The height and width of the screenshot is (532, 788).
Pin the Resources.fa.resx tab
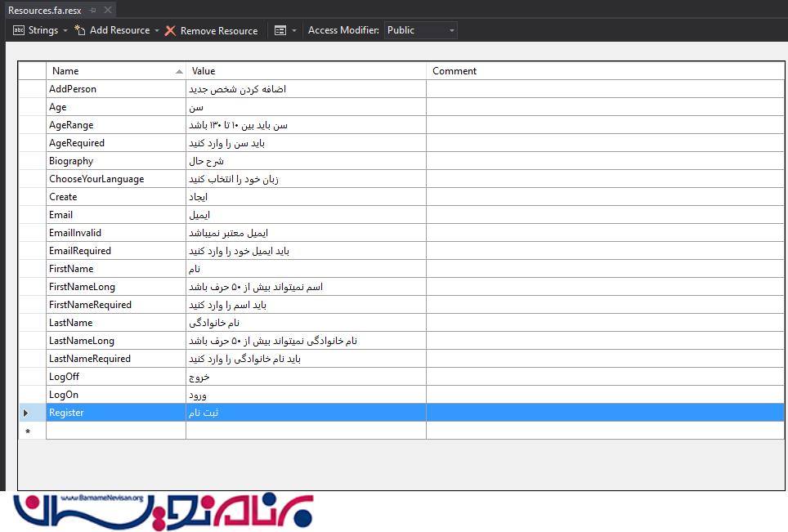(93, 11)
